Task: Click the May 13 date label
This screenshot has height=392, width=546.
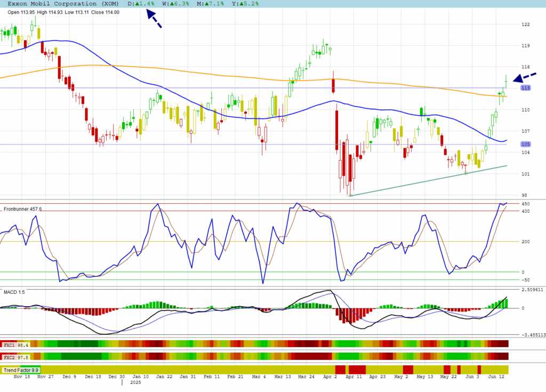Action: click(425, 377)
